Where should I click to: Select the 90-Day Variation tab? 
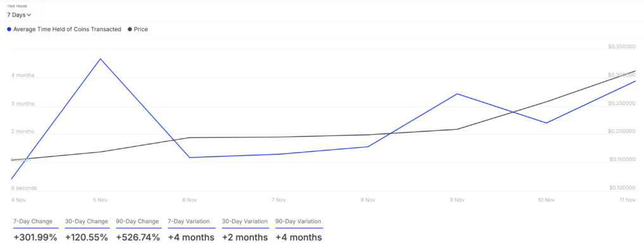pyautogui.click(x=299, y=222)
